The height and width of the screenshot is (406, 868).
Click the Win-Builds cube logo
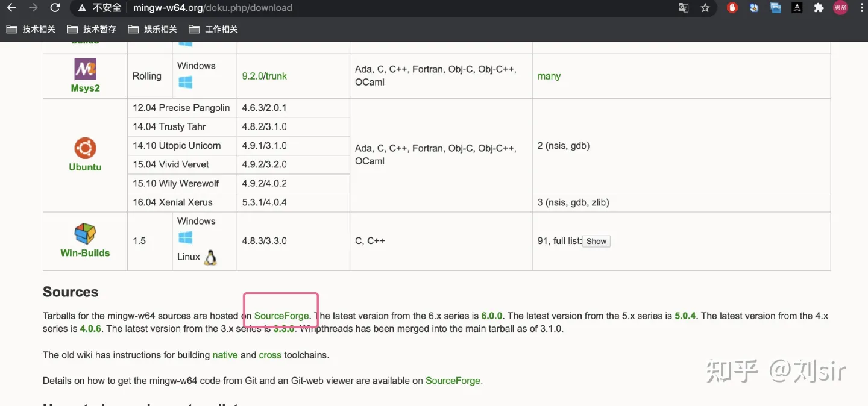pos(85,234)
